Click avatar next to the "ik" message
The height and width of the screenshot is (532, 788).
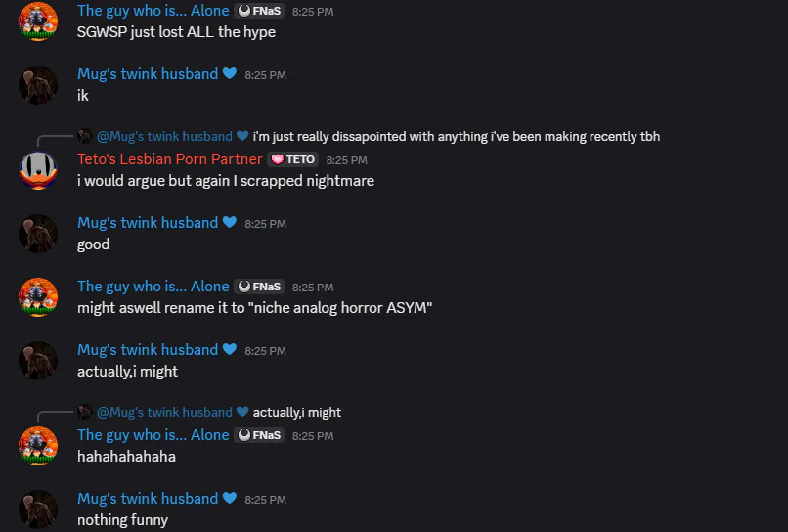click(x=38, y=85)
